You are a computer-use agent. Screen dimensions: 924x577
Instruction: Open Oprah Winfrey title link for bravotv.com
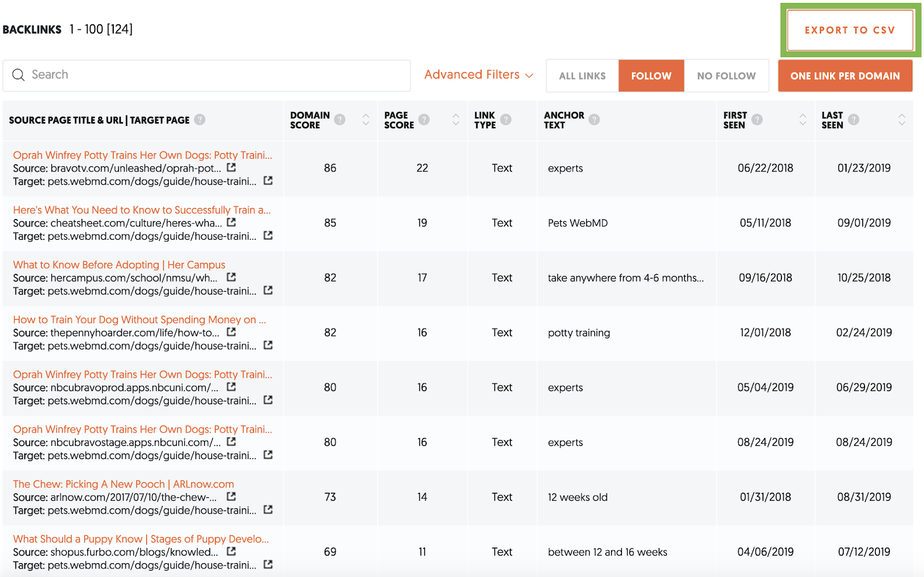[143, 155]
